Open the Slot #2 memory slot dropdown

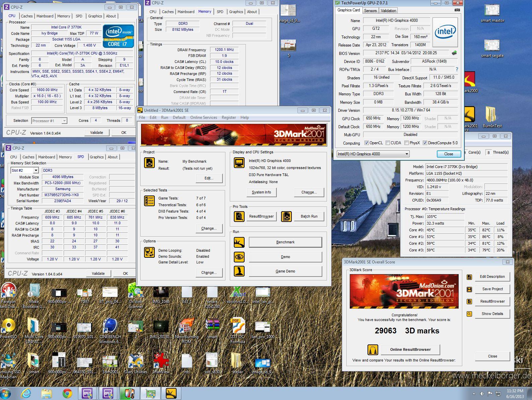pos(36,170)
